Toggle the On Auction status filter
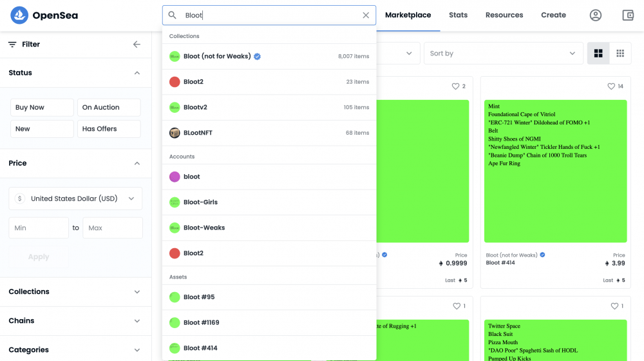 109,107
